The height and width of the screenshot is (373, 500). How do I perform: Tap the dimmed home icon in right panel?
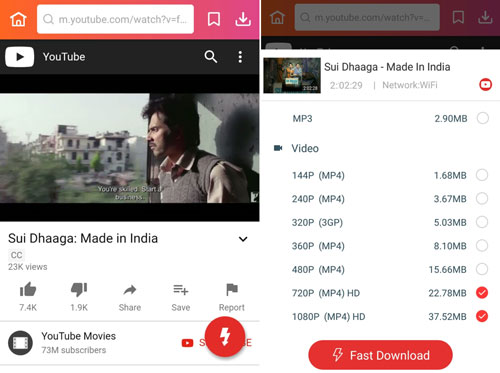tap(277, 17)
